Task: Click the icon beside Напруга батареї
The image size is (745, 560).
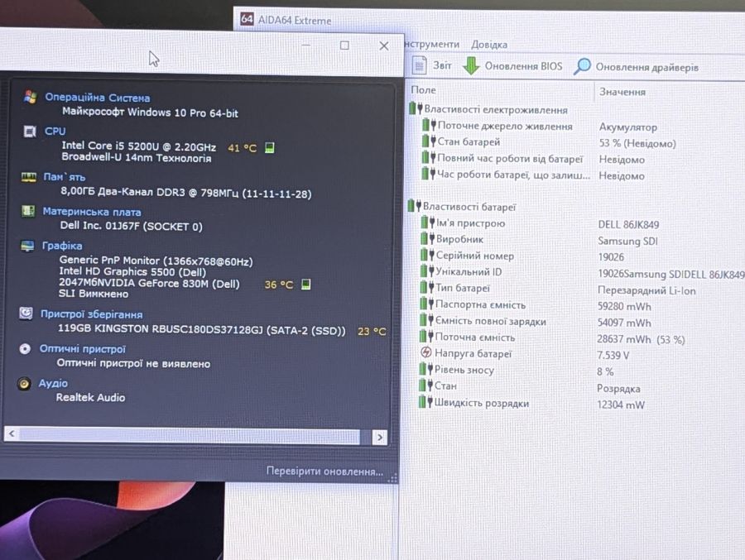Action: 426,352
